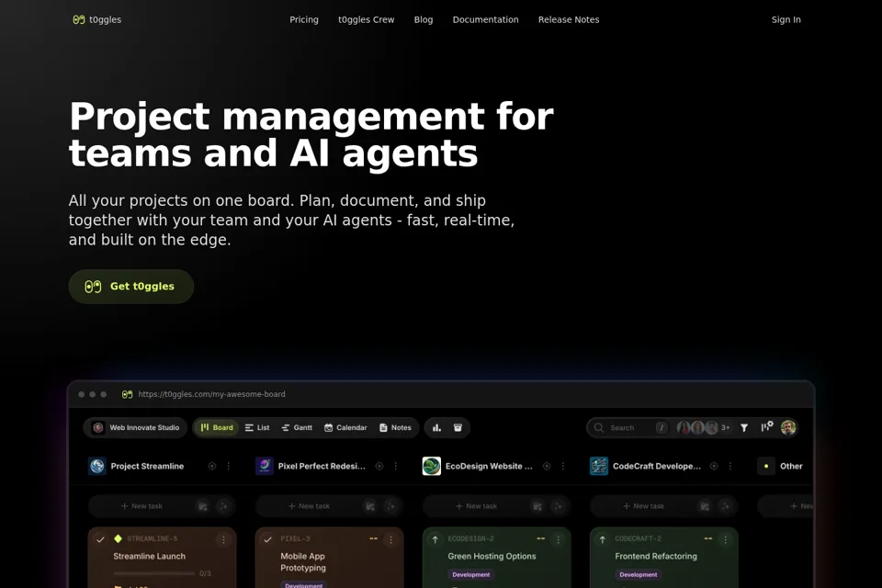882x588 pixels.
Task: Open the three-dot menu for CodeCraft Developer
Action: tap(730, 466)
